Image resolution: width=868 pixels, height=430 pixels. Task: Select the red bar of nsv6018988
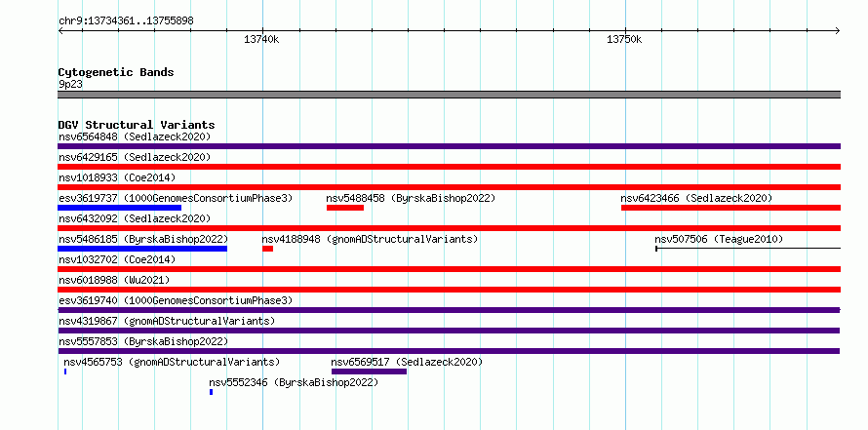pos(449,290)
